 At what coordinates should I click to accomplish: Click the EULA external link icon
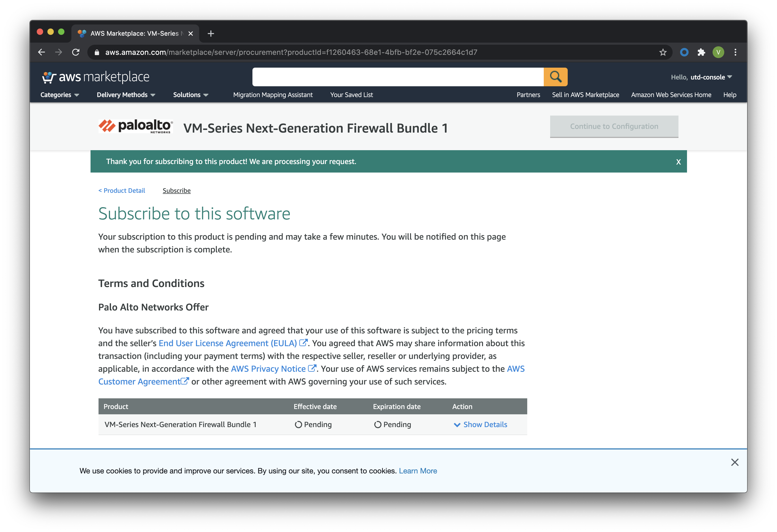tap(303, 343)
